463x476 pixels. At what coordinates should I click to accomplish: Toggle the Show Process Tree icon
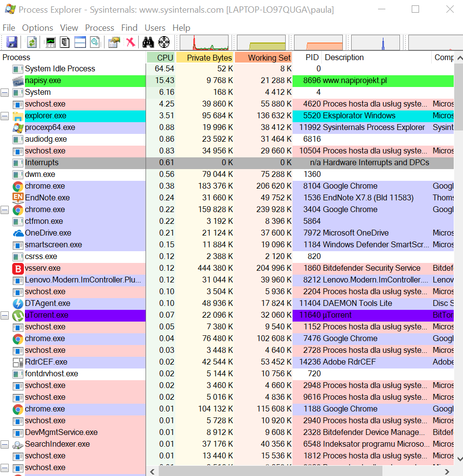pyautogui.click(x=65, y=42)
